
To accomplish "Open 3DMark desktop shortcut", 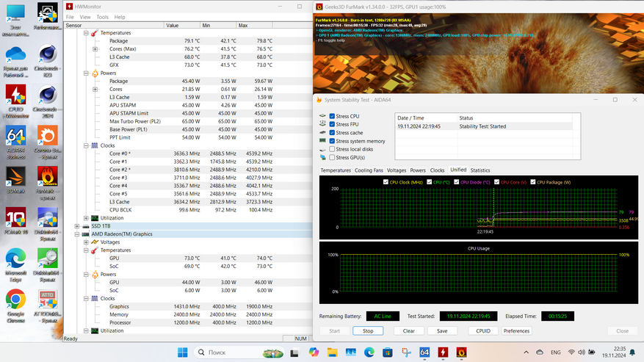I will point(15,180).
